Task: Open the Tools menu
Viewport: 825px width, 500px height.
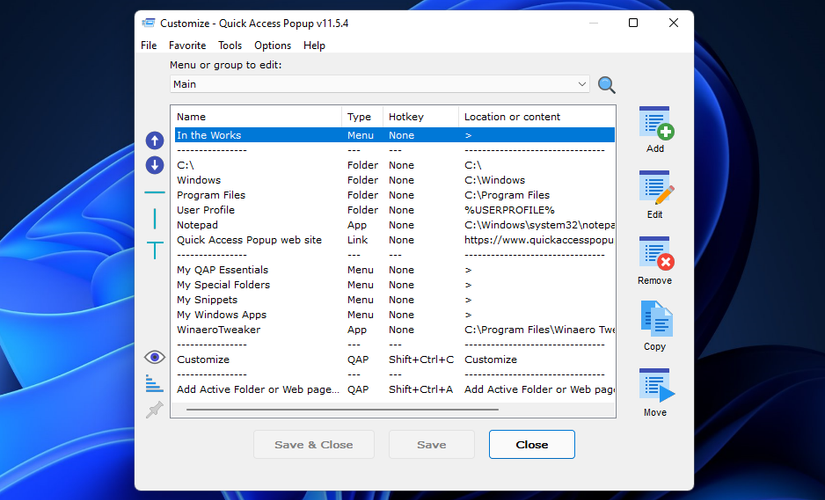Action: coord(230,45)
